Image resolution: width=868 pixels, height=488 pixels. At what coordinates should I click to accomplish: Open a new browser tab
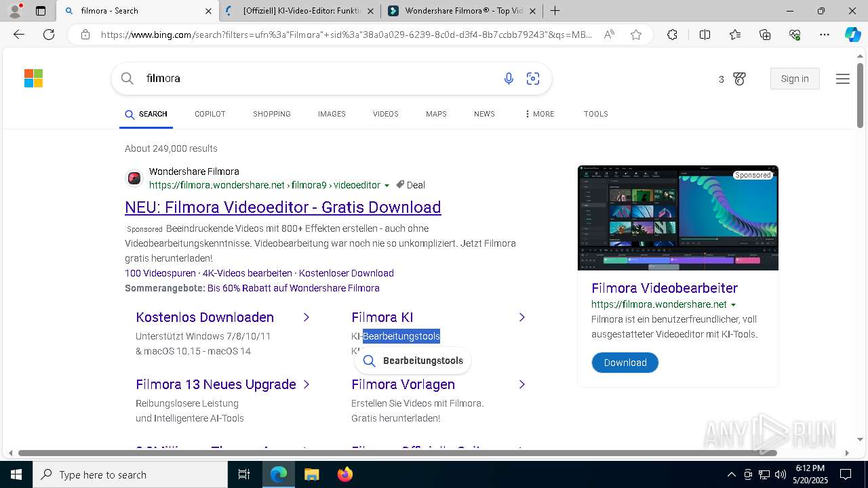click(555, 11)
